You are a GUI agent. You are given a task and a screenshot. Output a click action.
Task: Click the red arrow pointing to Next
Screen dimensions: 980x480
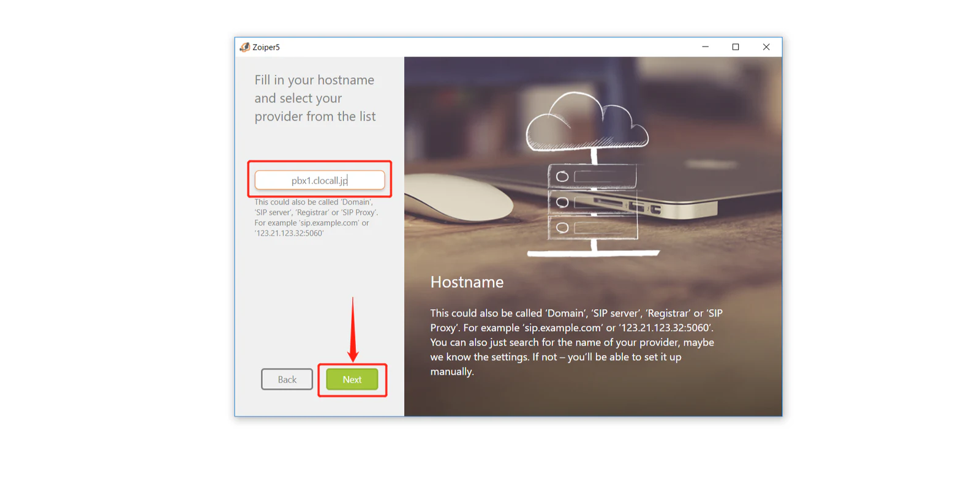pos(353,329)
